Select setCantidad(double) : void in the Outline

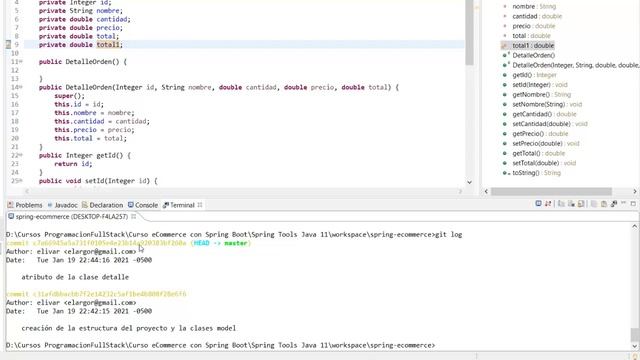coord(550,124)
